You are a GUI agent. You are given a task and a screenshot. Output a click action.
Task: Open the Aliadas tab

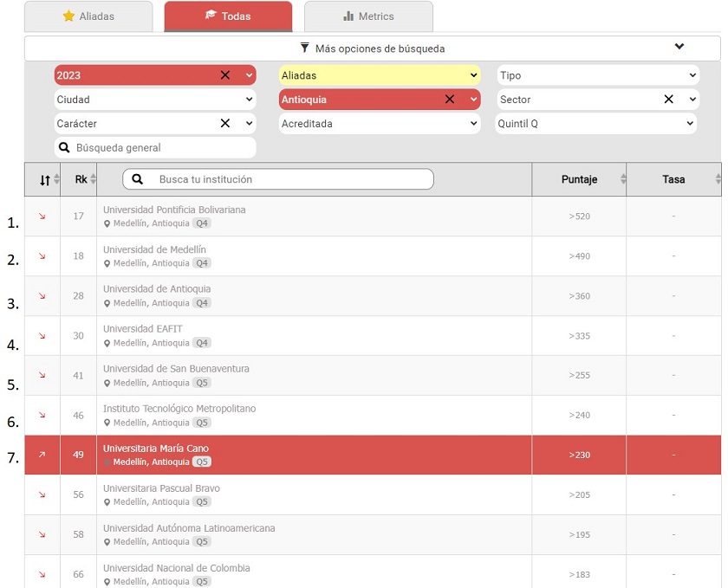click(88, 16)
